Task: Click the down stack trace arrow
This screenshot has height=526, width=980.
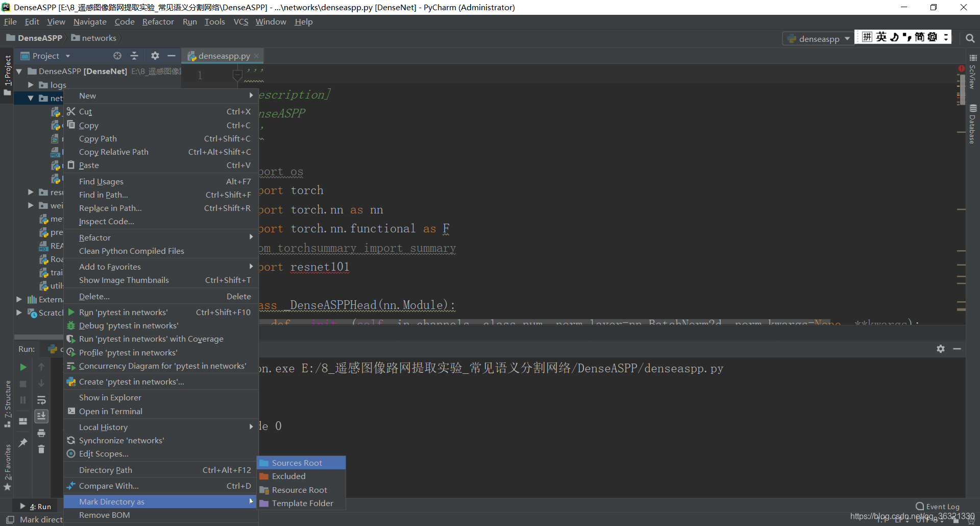Action: coord(41,384)
